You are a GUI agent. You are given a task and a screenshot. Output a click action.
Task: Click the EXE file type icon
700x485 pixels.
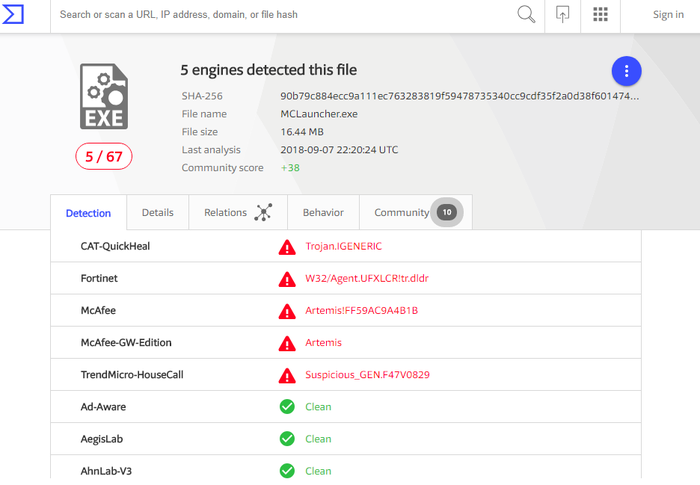(x=104, y=96)
